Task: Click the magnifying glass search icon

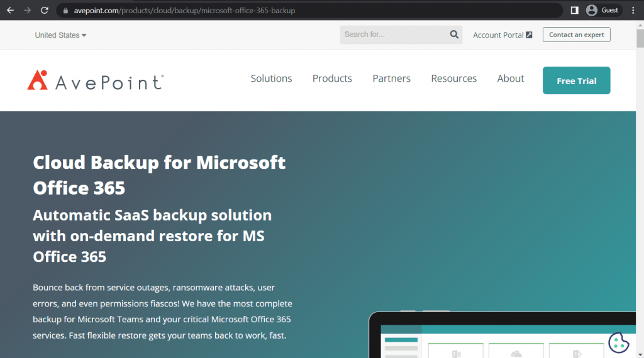Action: point(454,35)
